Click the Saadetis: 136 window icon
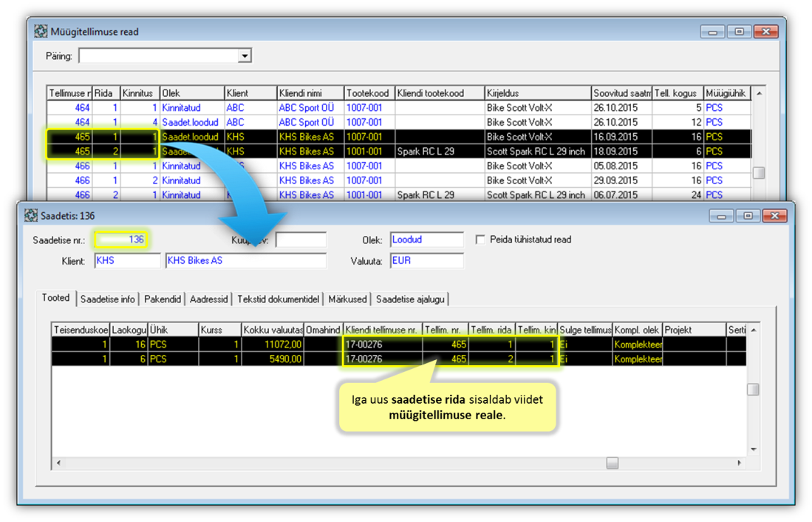The width and height of the screenshot is (812, 522). point(31,216)
